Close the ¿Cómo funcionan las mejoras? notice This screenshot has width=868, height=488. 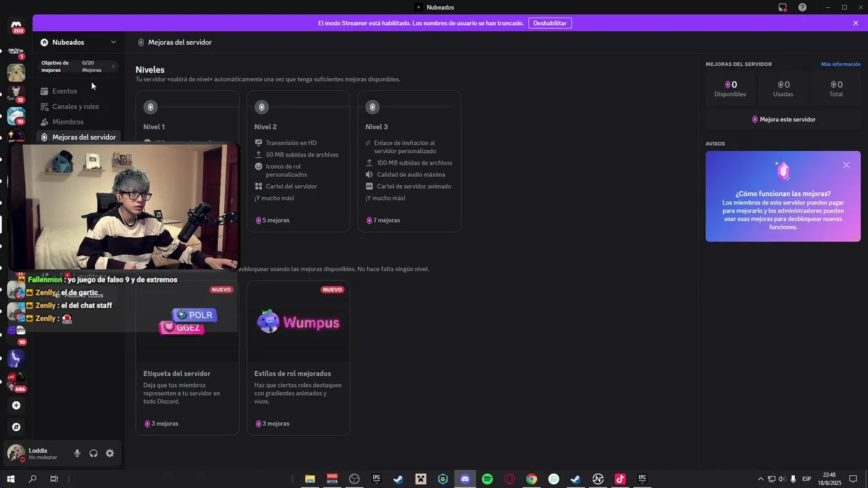pyautogui.click(x=846, y=165)
